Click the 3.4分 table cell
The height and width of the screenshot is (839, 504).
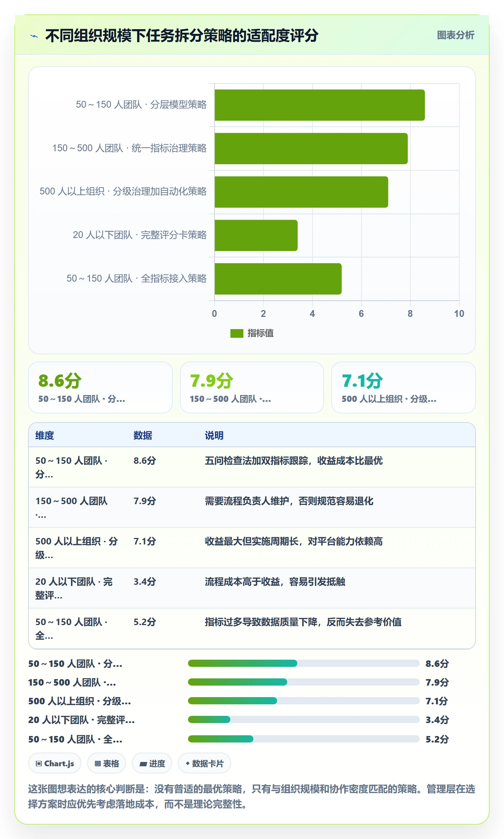[x=145, y=582]
